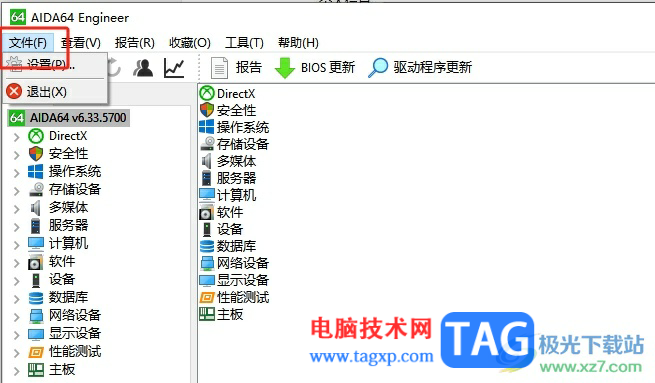Open the 工具(T) menu
The height and width of the screenshot is (383, 655).
[x=244, y=43]
